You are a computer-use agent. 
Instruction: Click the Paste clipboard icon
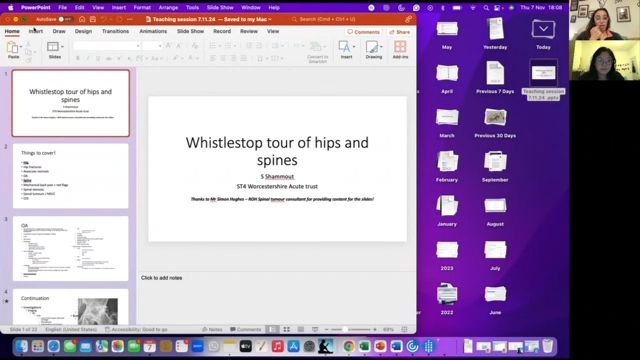[x=13, y=50]
